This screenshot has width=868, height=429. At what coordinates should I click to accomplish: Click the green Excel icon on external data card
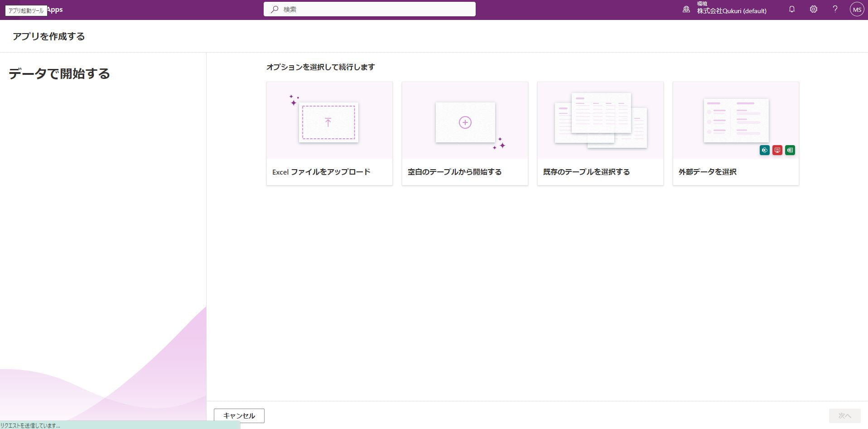click(790, 150)
